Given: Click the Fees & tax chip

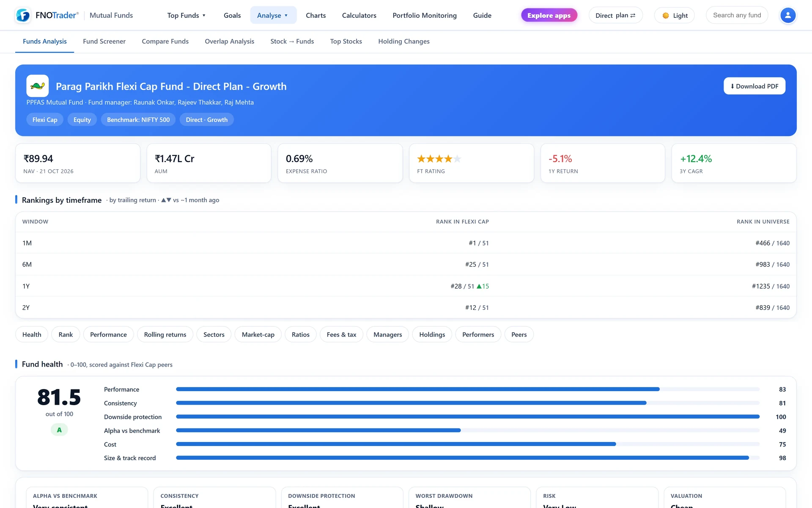Looking at the screenshot, I should (x=341, y=334).
